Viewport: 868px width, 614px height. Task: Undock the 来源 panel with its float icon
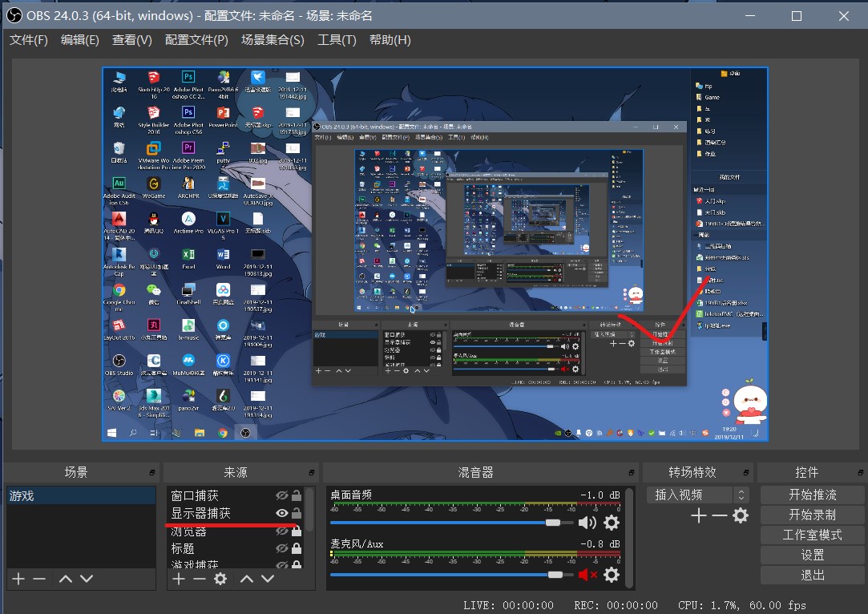click(311, 472)
